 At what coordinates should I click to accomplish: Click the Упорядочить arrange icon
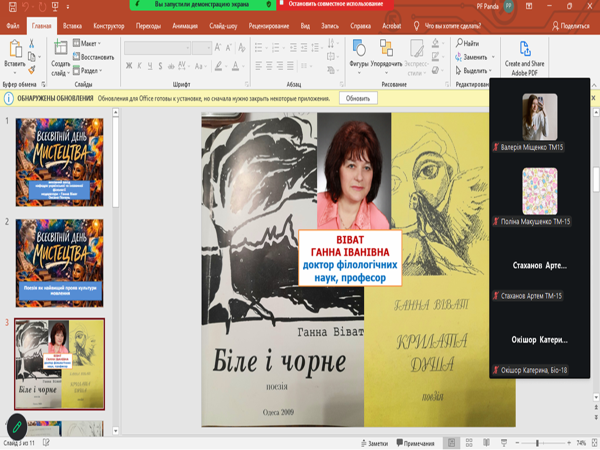[x=386, y=48]
